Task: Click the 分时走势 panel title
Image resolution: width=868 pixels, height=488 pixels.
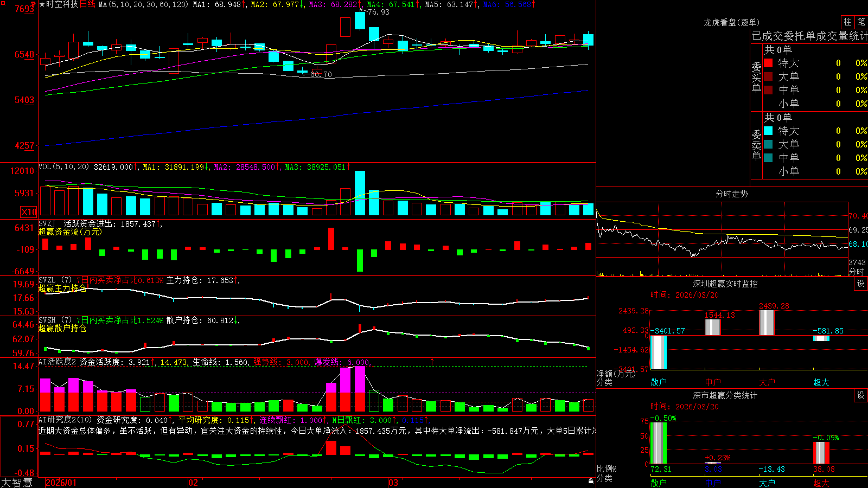Action: (x=731, y=194)
